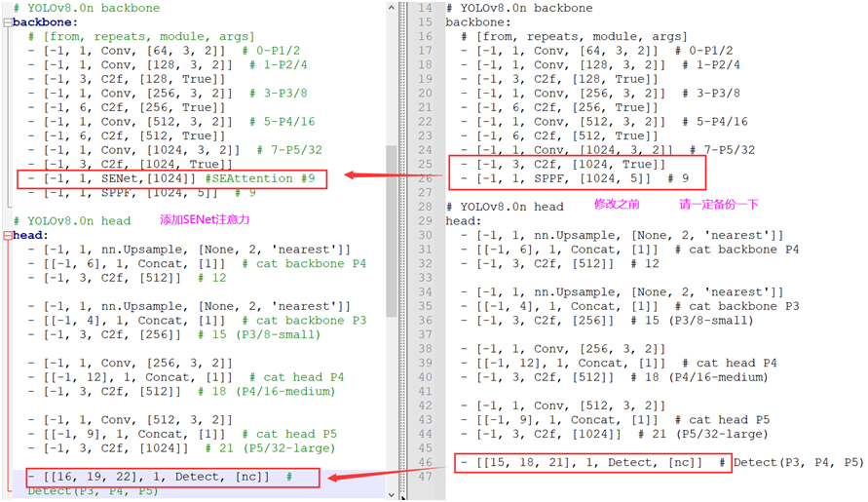The height and width of the screenshot is (502, 868).
Task: Collapse the head section fold marker
Action: 7,236
